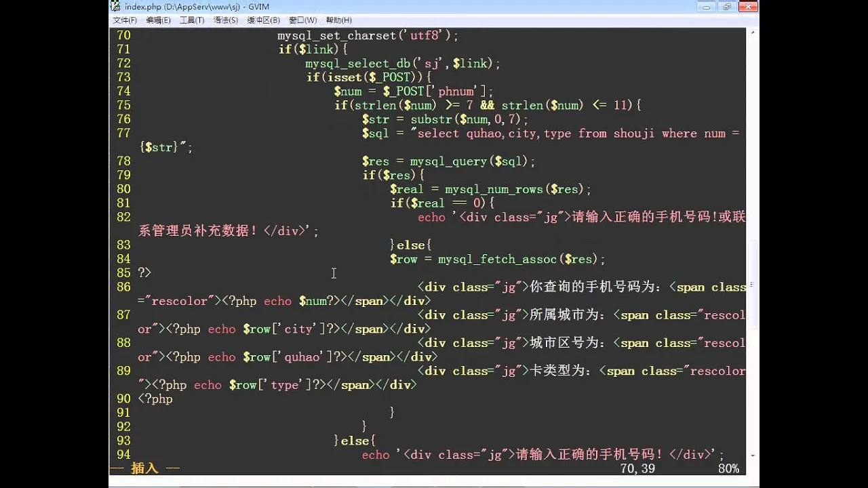Click $str = substr($num,0,7) on line 76

coord(445,119)
